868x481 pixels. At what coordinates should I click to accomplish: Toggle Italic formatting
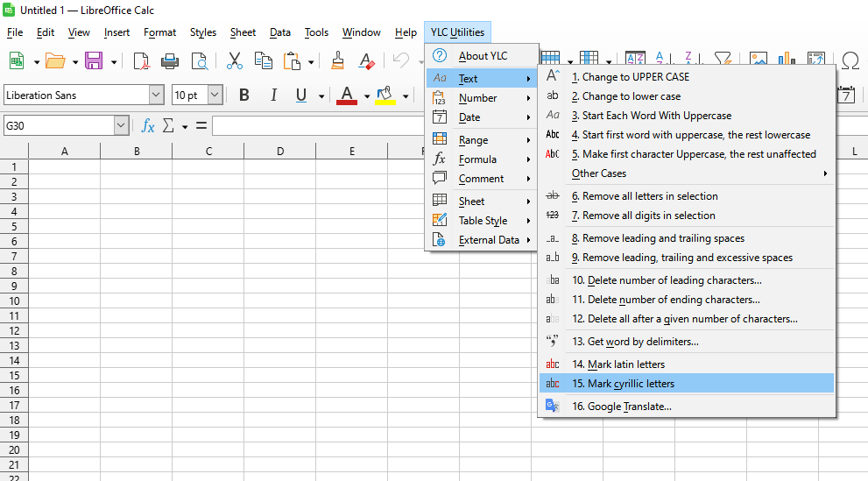273,95
